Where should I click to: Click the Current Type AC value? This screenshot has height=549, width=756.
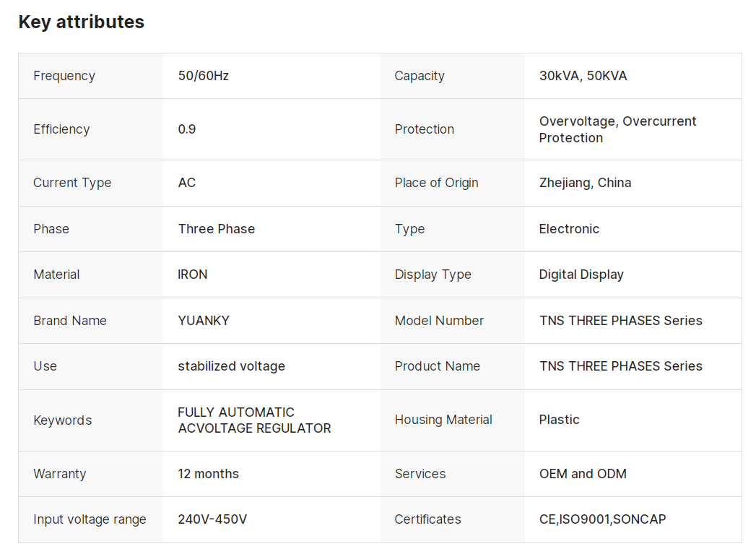pos(187,183)
